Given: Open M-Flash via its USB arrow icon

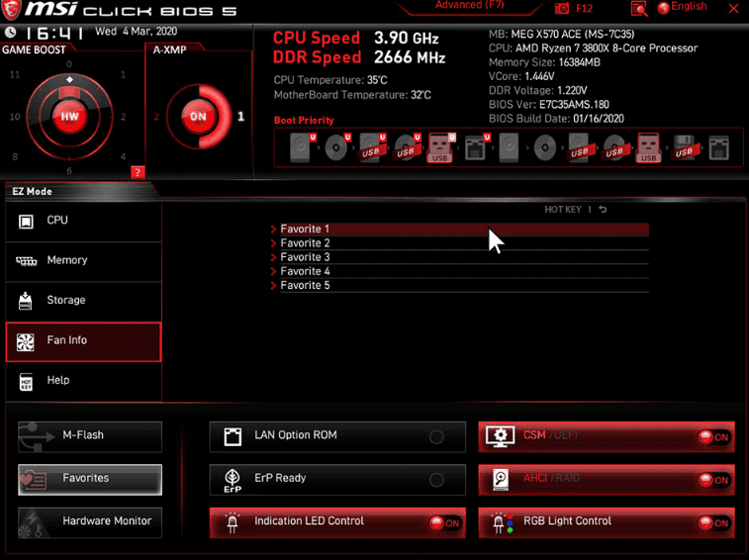Looking at the screenshot, I should point(37,435).
